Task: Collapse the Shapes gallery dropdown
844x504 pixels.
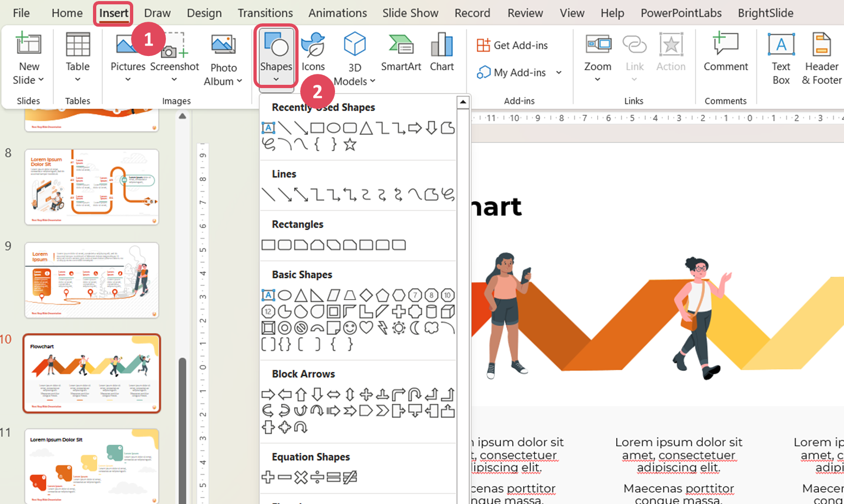Action: point(276,79)
